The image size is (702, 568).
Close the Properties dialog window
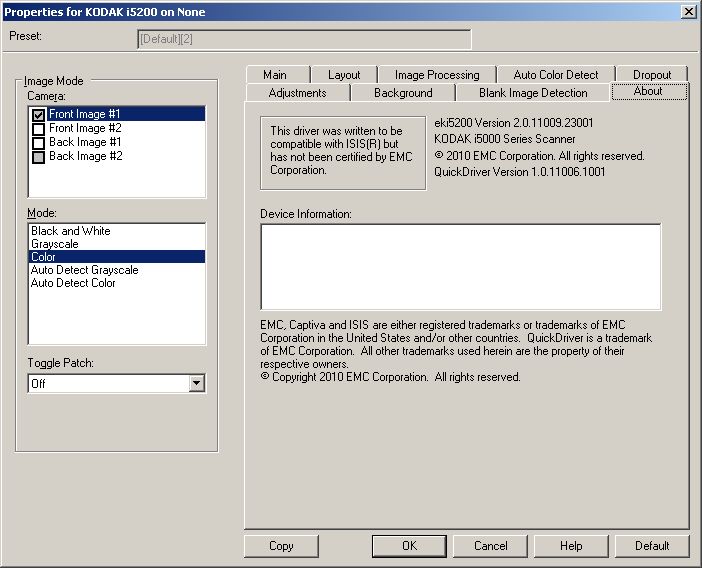point(689,12)
